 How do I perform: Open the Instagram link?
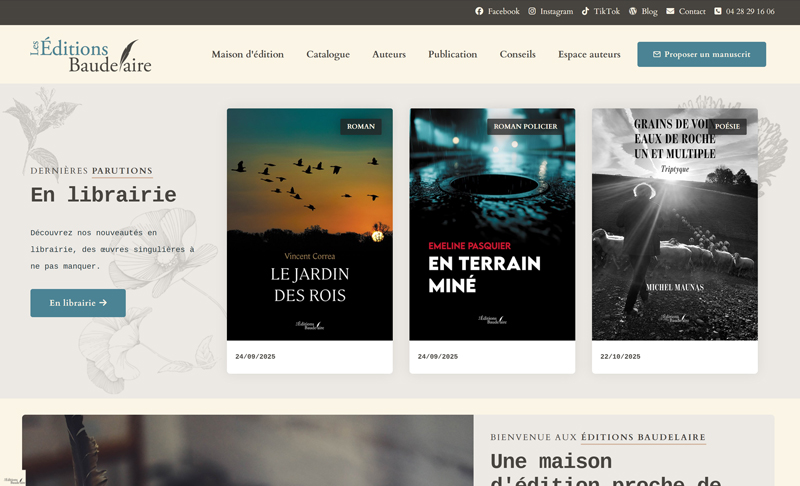tap(551, 11)
